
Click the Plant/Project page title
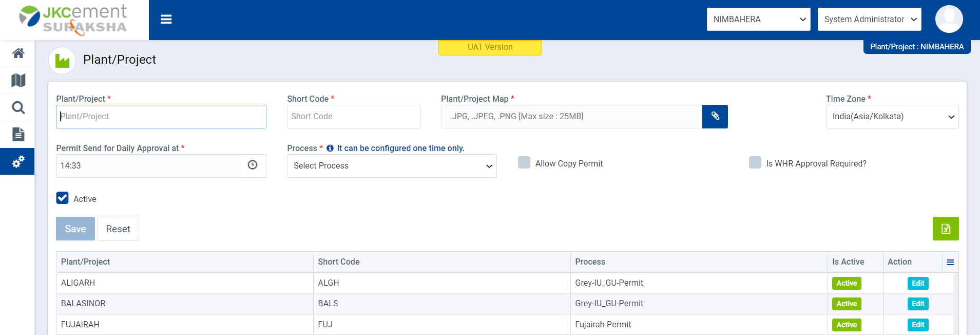(x=120, y=60)
